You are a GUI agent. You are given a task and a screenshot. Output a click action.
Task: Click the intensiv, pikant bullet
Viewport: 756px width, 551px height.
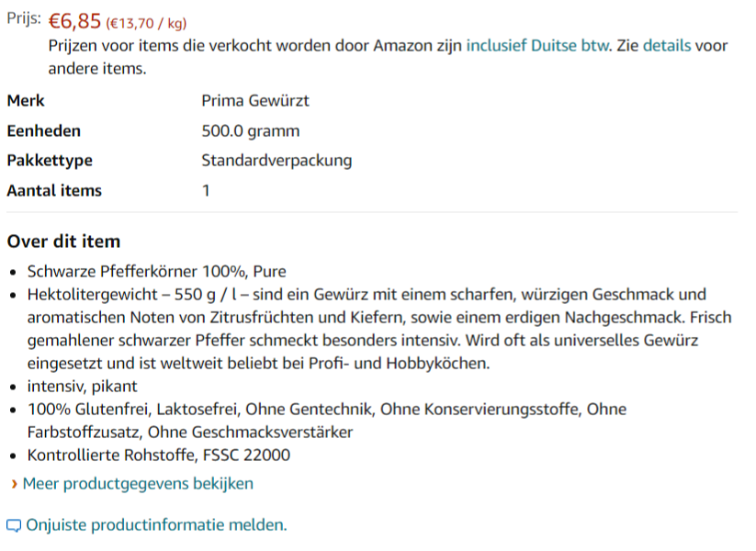[x=83, y=387]
